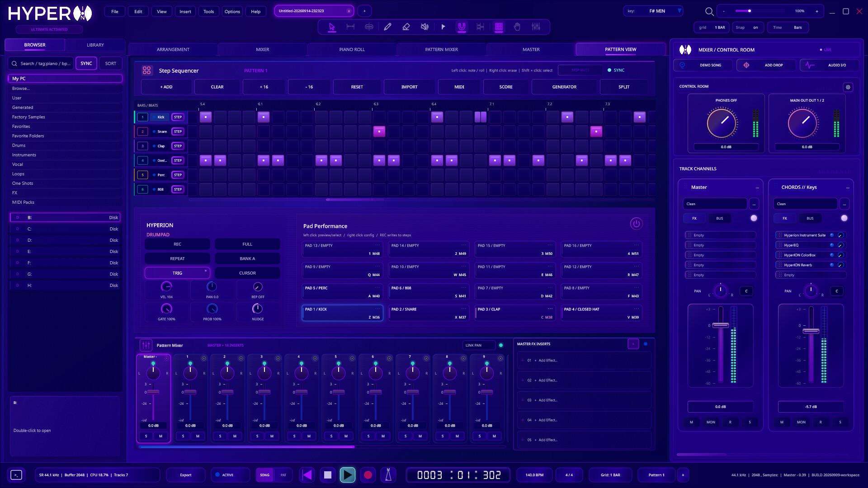The image size is (868, 488).
Task: Click the console icon in status bar
Action: (16, 475)
